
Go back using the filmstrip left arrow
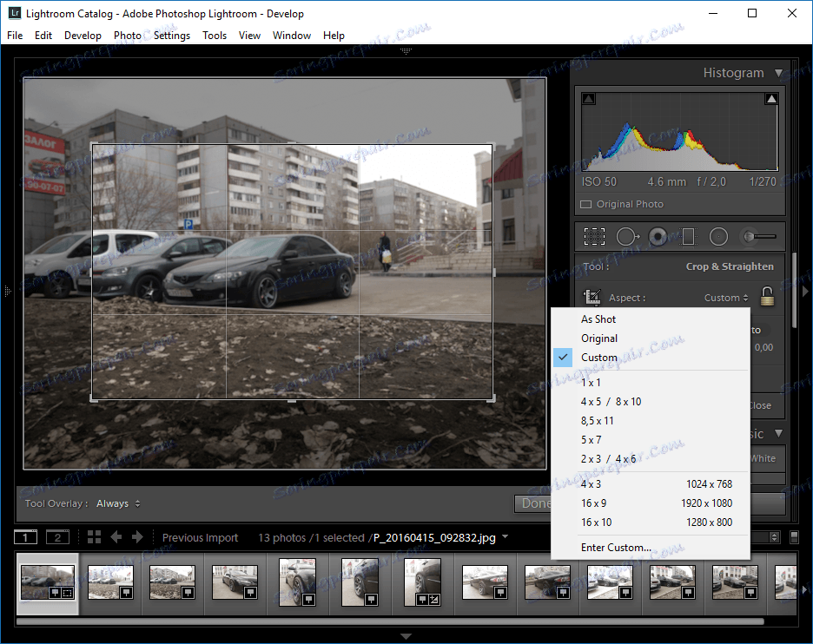pyautogui.click(x=116, y=537)
